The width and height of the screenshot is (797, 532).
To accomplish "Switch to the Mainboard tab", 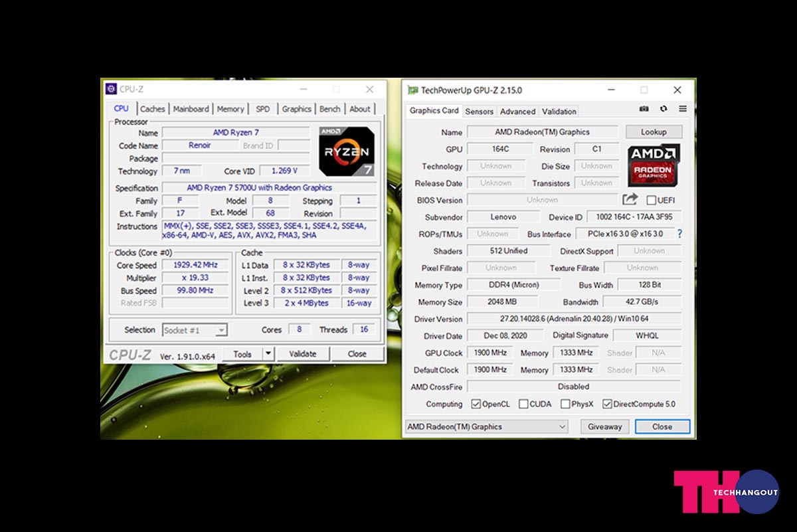I will click(x=191, y=109).
